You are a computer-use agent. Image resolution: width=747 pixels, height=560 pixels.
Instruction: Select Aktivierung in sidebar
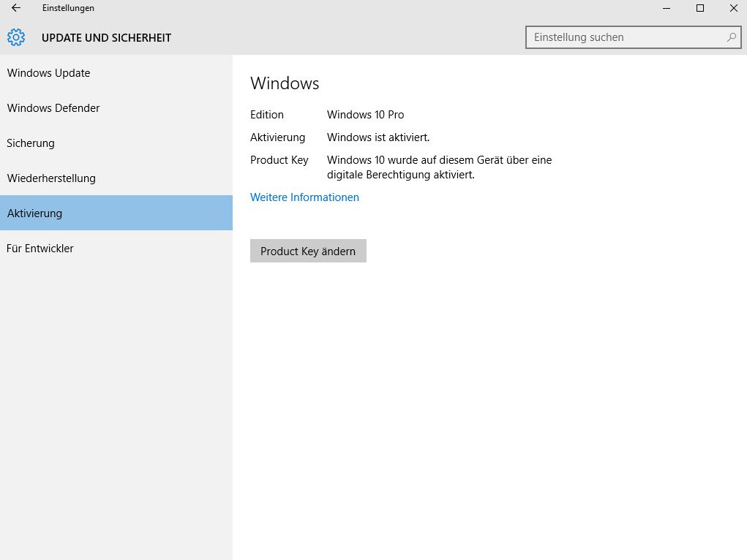pyautogui.click(x=116, y=213)
